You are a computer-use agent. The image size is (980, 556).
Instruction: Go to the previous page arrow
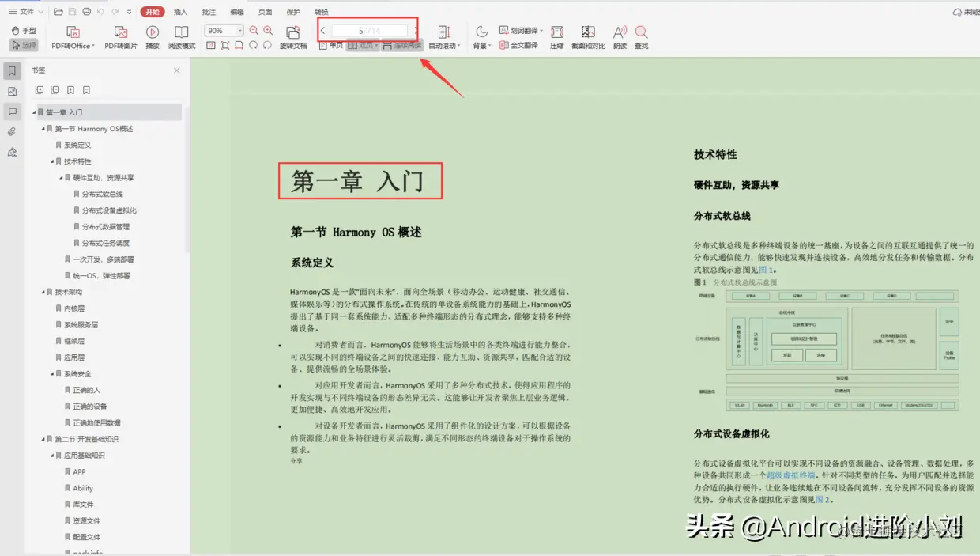click(x=323, y=31)
